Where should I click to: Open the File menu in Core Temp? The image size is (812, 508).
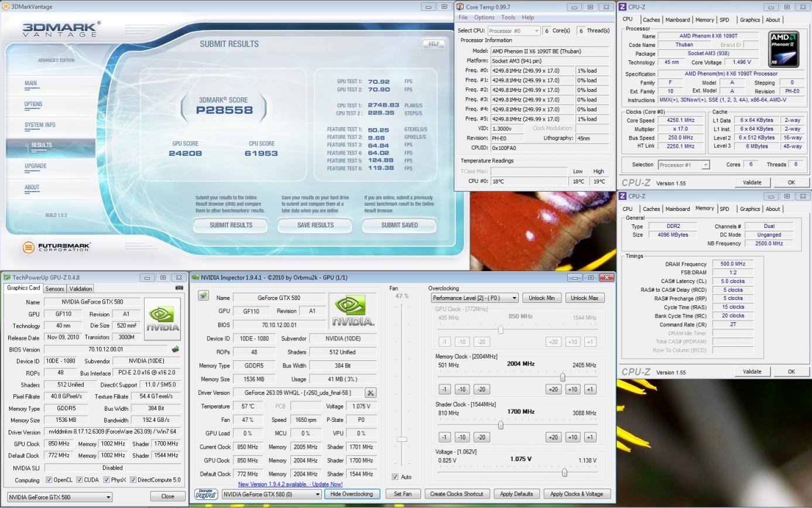coord(463,18)
